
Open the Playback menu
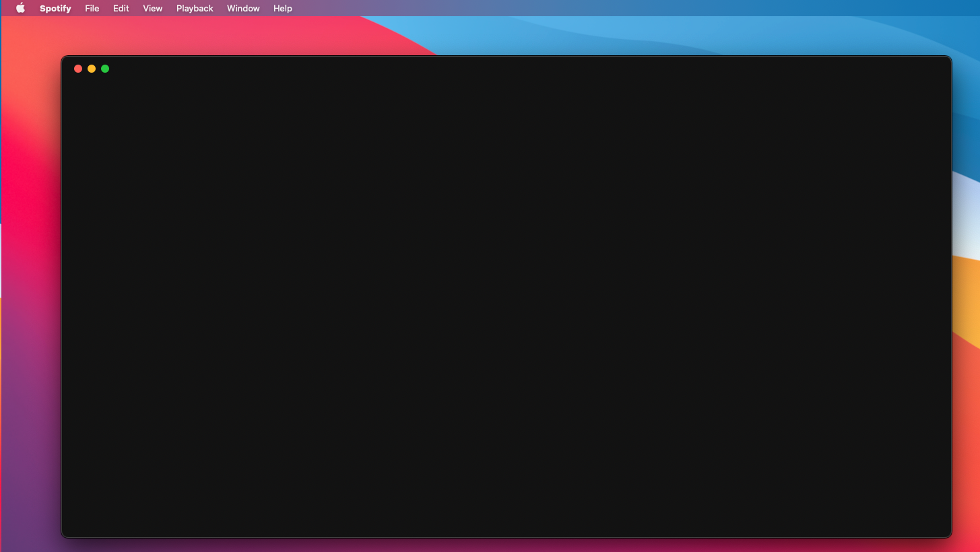195,8
